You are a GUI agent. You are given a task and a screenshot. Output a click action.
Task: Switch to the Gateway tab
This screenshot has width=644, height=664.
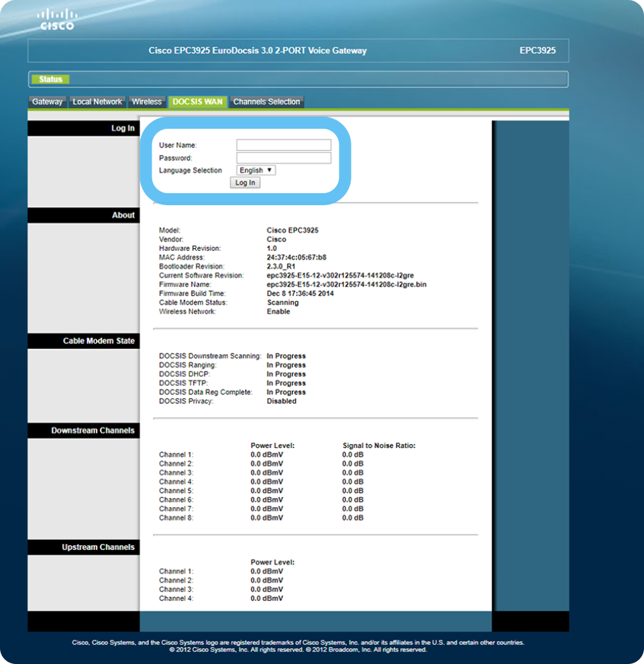point(47,102)
